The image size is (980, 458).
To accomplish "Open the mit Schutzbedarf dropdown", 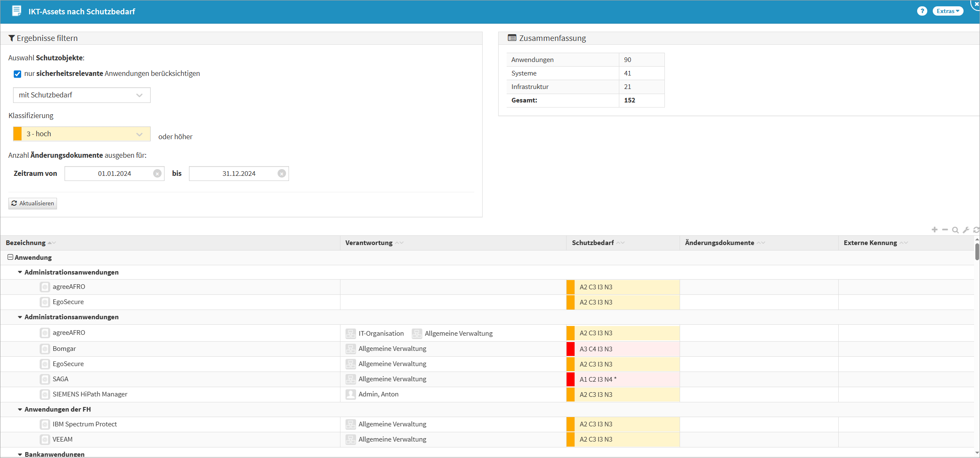I will [81, 95].
